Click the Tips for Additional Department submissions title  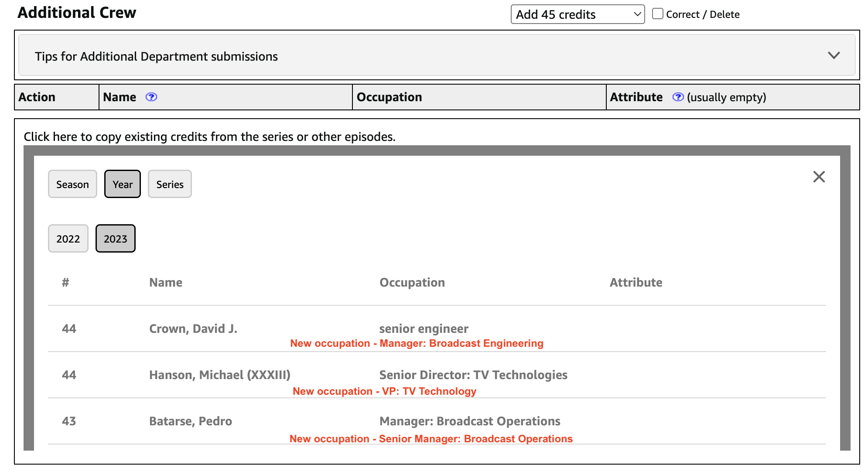tap(156, 57)
